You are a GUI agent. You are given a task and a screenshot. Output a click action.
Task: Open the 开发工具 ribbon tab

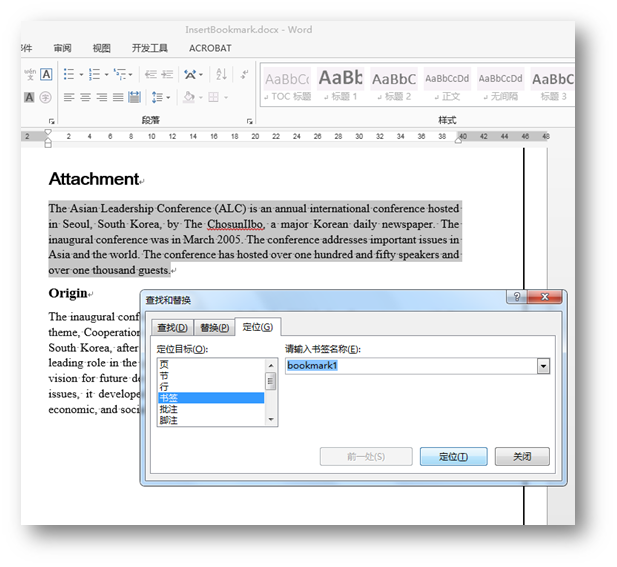coord(150,48)
